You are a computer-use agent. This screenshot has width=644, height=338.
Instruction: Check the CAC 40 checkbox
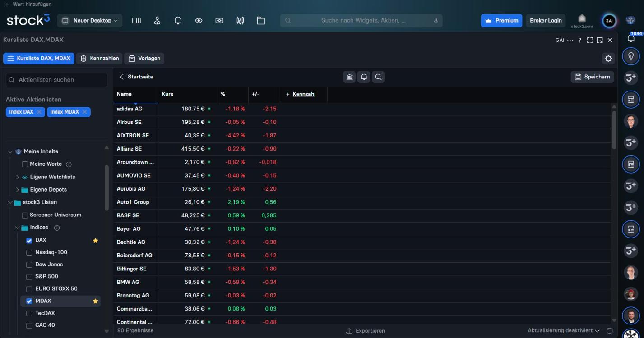click(29, 325)
